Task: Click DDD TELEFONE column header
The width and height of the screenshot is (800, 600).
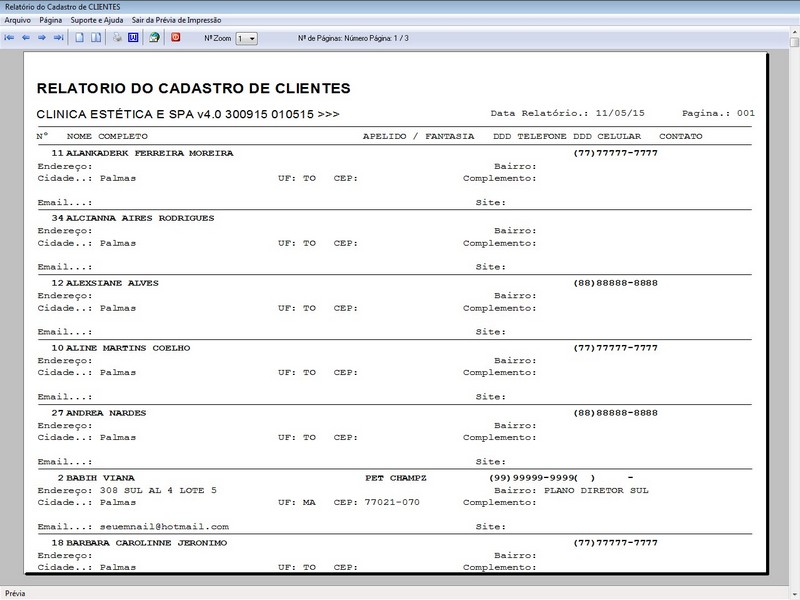Action: click(x=530, y=136)
